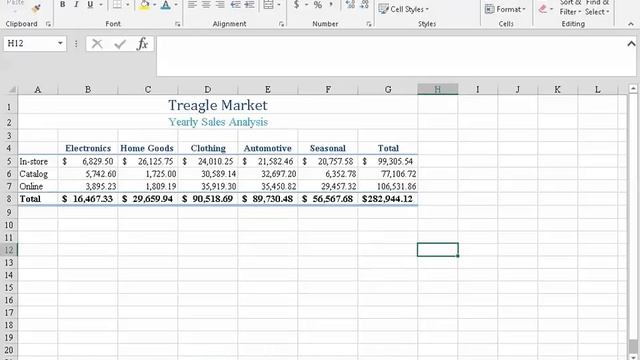
Task: Apply Bold formatting
Action: pyautogui.click(x=62, y=4)
